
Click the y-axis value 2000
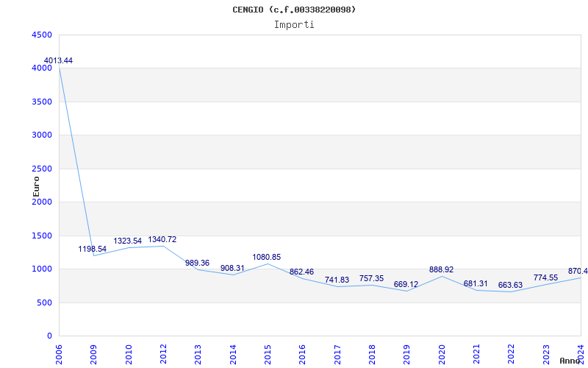click(x=42, y=202)
